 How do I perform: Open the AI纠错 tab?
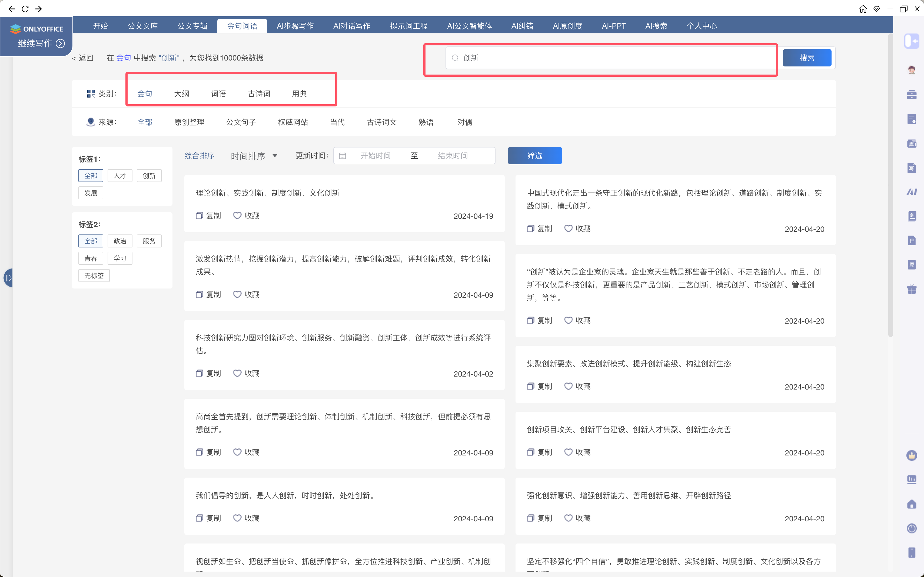click(x=522, y=26)
